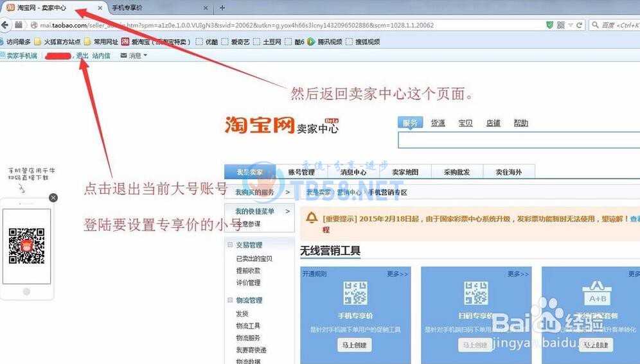Open the 爱奇艺 bookmark
This screenshot has height=364, width=640.
tap(235, 42)
